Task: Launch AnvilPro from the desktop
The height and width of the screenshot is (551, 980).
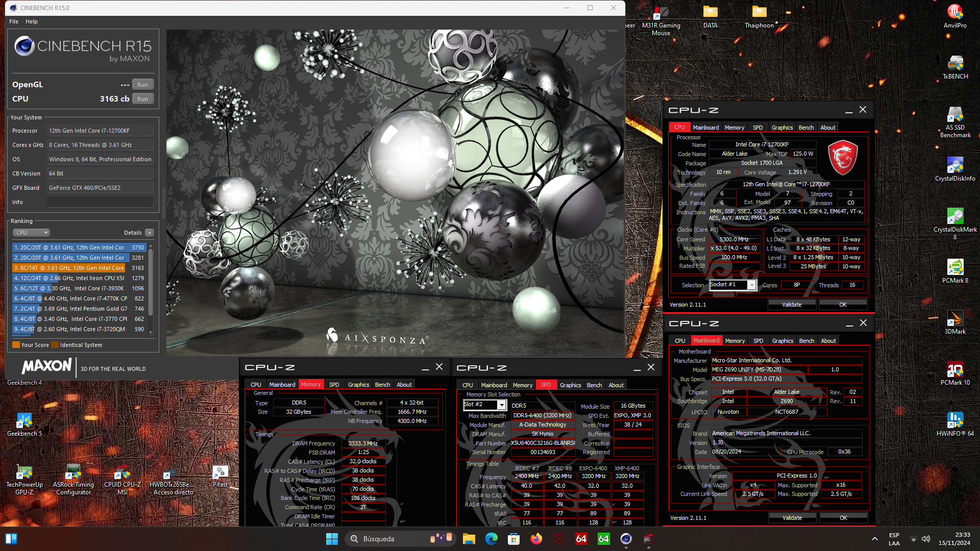Action: [x=955, y=17]
